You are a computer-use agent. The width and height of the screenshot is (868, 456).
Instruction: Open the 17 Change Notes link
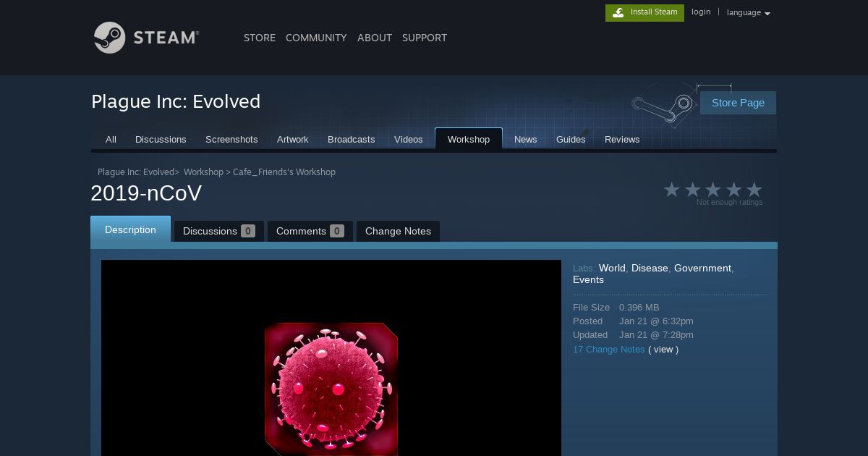pyautogui.click(x=608, y=349)
